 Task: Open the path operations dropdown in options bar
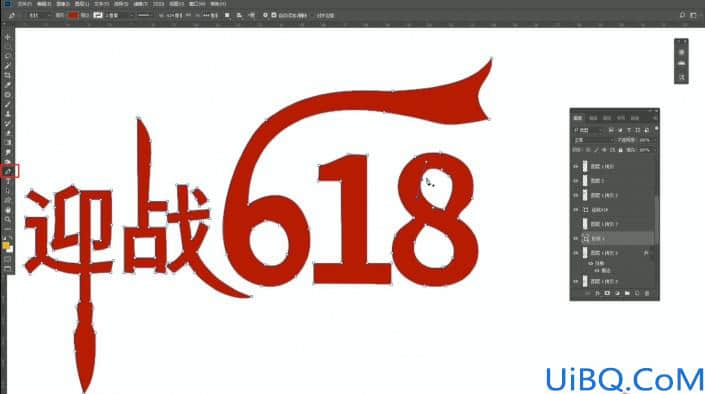[x=228, y=15]
